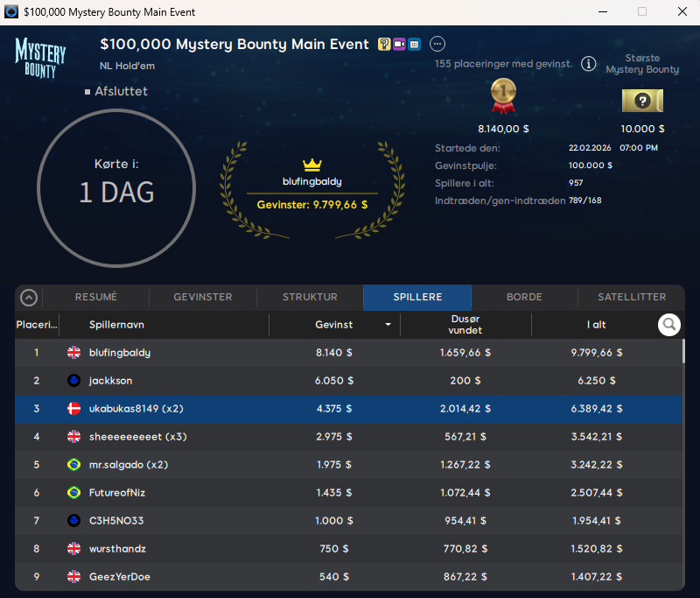Click the info icon next to placeringer
The height and width of the screenshot is (598, 700).
pos(589,64)
